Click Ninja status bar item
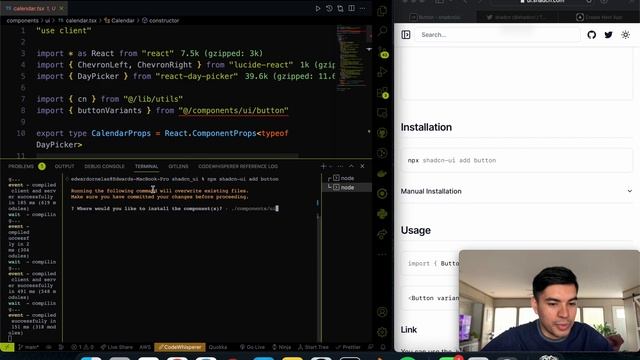 282,347
